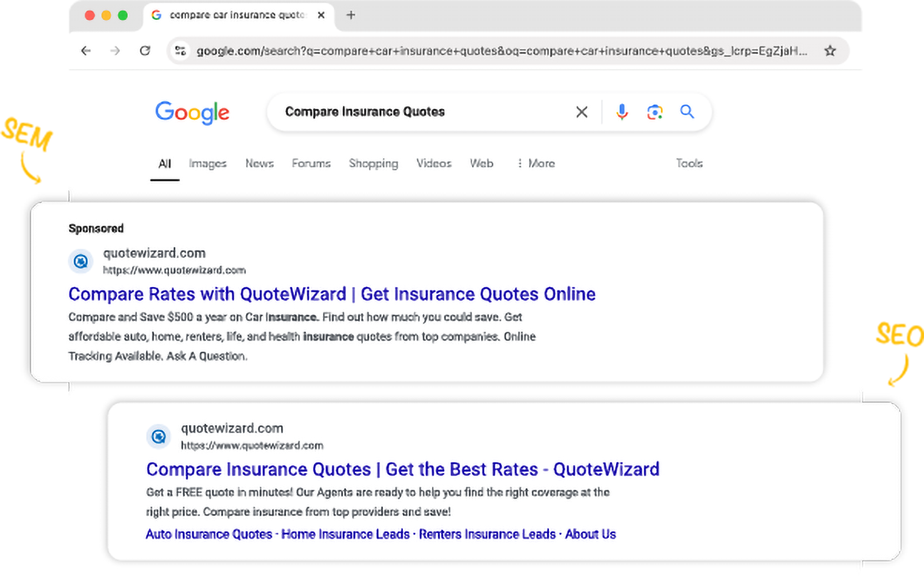Image resolution: width=924 pixels, height=582 pixels.
Task: Open 'Compare Insurance Quotes | Get the Best Rates' link
Action: (x=403, y=469)
